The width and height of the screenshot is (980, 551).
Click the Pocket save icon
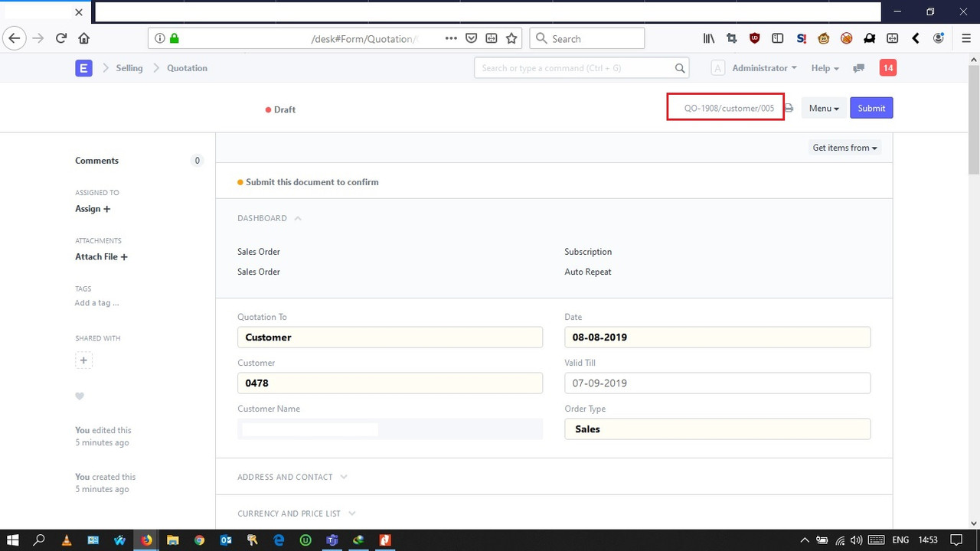[472, 38]
